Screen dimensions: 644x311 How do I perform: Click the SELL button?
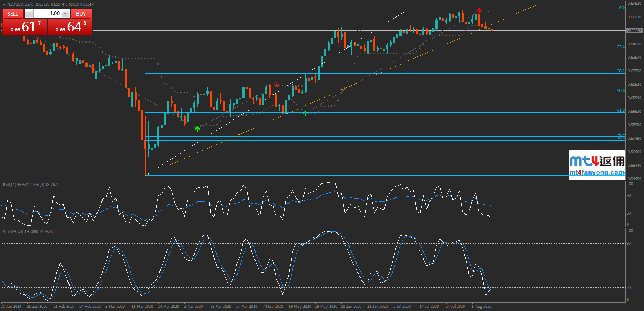[x=13, y=14]
